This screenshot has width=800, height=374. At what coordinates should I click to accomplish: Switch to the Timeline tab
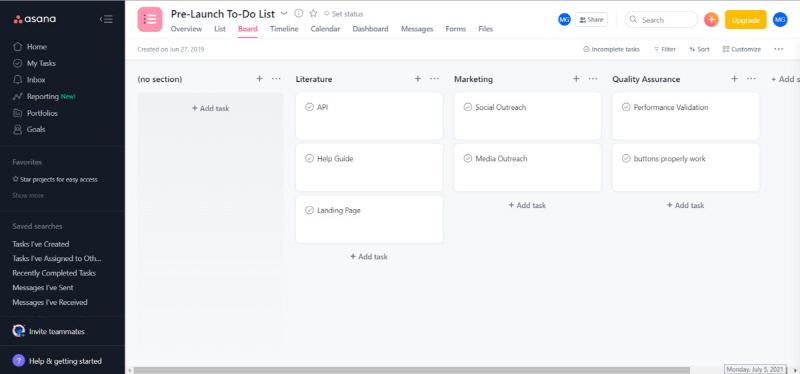click(x=284, y=29)
